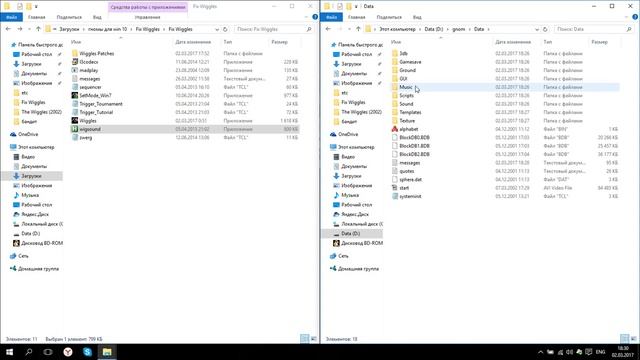Image resolution: width=640 pixels, height=360 pixels.
Task: Open the Texture folder in Data window
Action: pos(407,121)
